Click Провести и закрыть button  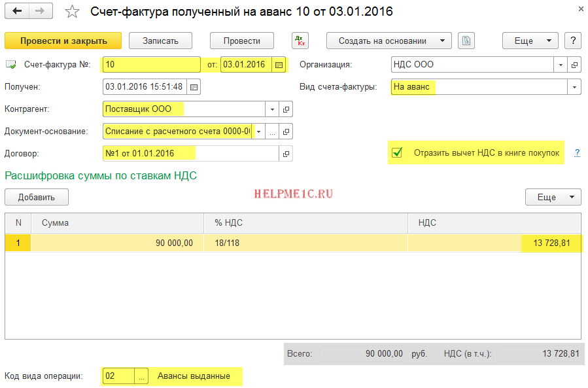[x=63, y=41]
